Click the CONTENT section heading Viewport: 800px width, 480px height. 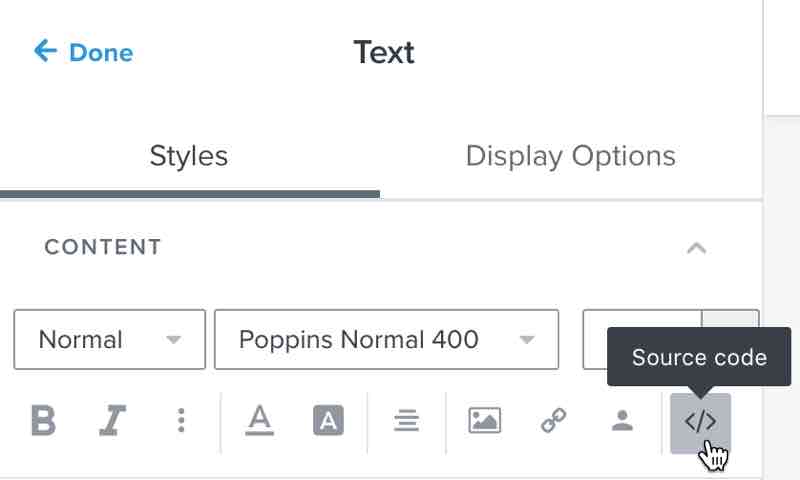tap(103, 247)
